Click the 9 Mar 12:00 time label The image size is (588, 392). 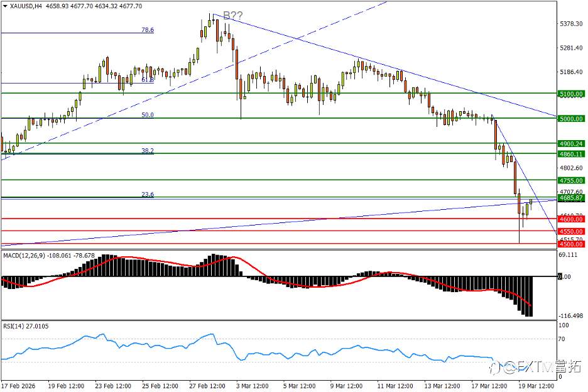click(x=347, y=386)
